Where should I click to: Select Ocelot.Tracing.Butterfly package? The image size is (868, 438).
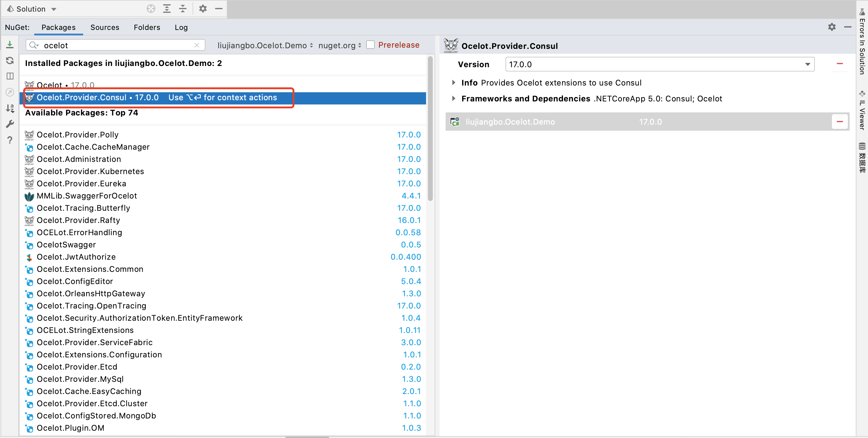coord(223,208)
